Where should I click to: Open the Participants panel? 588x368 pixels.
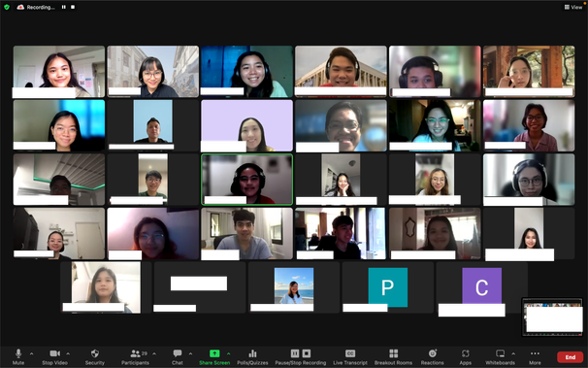(x=136, y=356)
